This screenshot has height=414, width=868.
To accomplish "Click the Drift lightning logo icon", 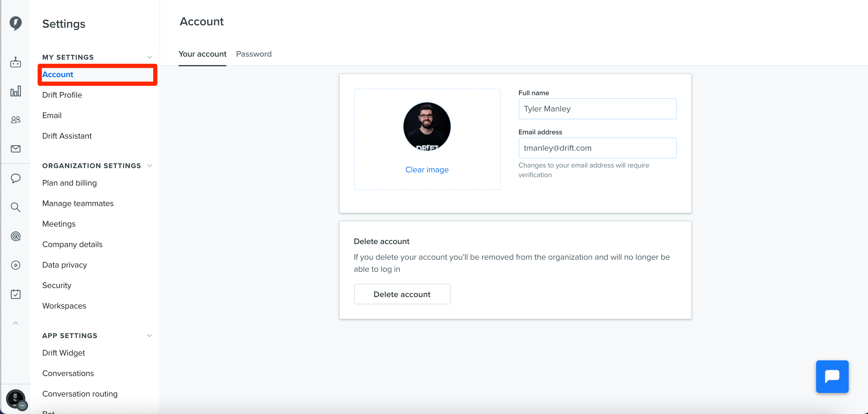I will tap(15, 23).
